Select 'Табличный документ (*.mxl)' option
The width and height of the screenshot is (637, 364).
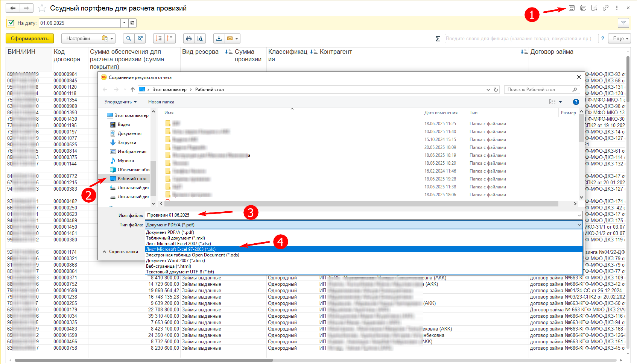364,238
